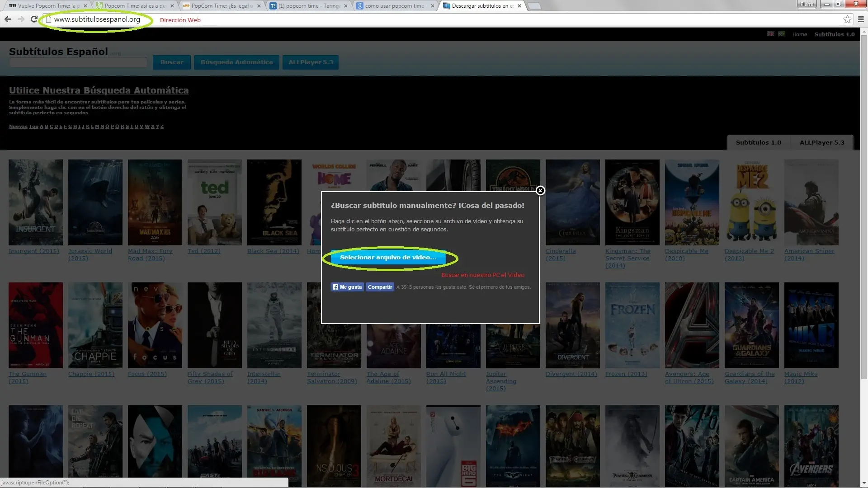Open Black Sea (2014) link

[273, 251]
